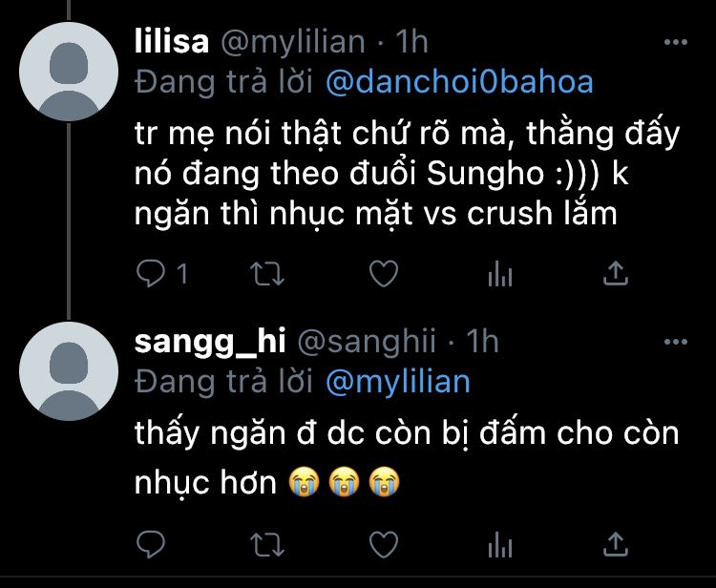716x588 pixels.
Task: Share lilisa's tweet
Action: 616,273
